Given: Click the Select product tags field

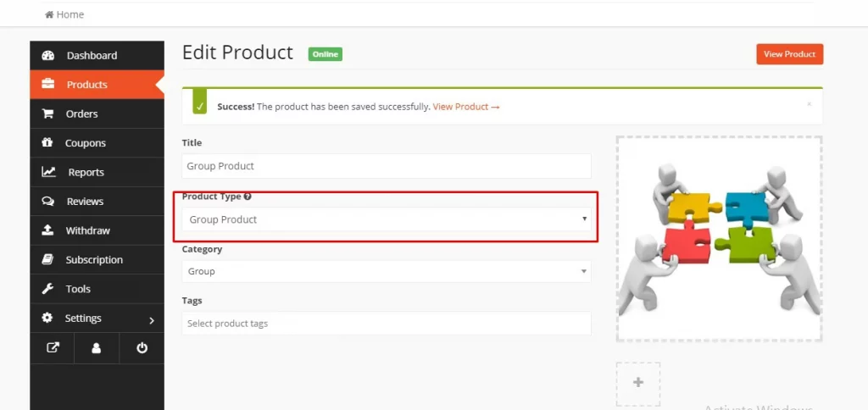Looking at the screenshot, I should click(x=387, y=323).
